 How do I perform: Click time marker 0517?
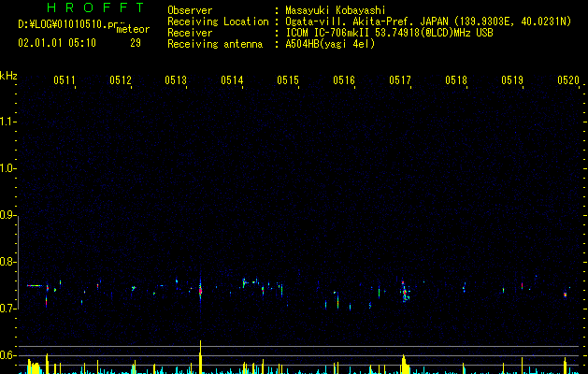click(x=400, y=80)
